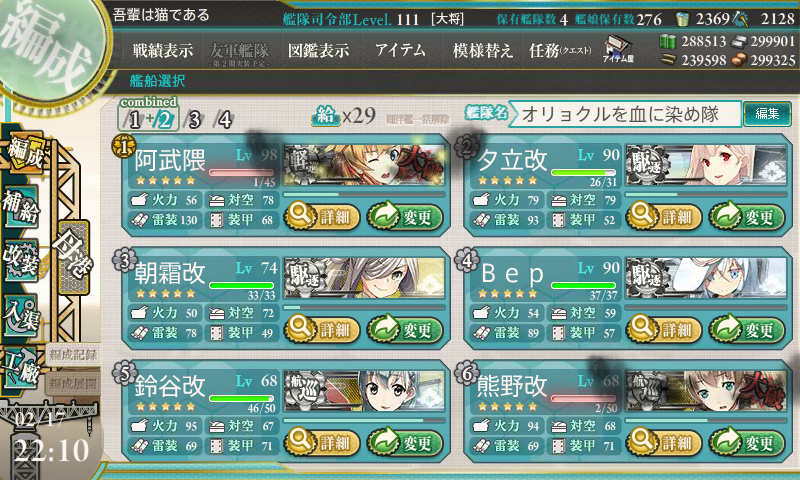Viewport: 800px width, 480px height.
Task: Open the 補給 resupply sidebar icon
Action: pos(21,208)
